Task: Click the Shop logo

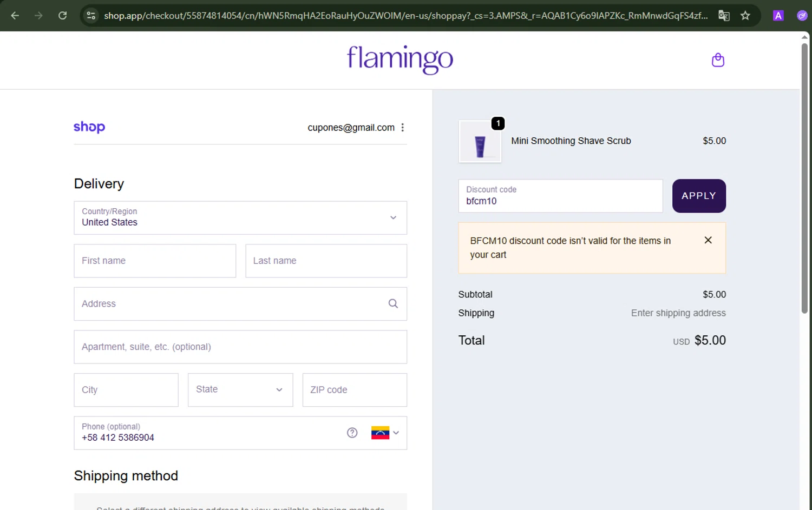Action: pyautogui.click(x=89, y=127)
